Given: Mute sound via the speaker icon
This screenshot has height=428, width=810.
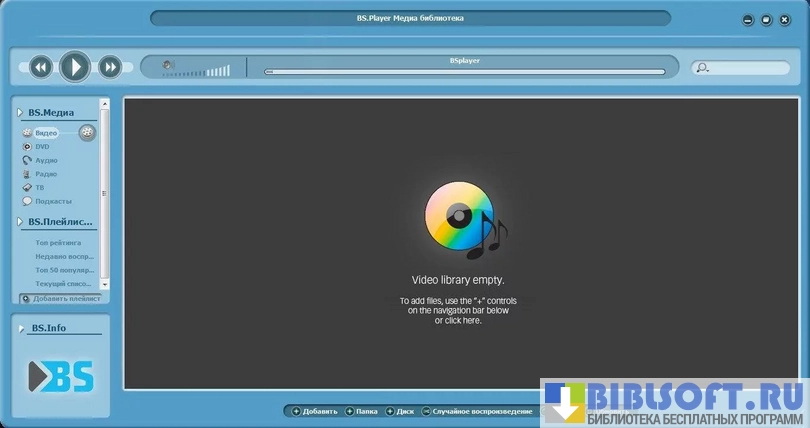Looking at the screenshot, I should [169, 66].
